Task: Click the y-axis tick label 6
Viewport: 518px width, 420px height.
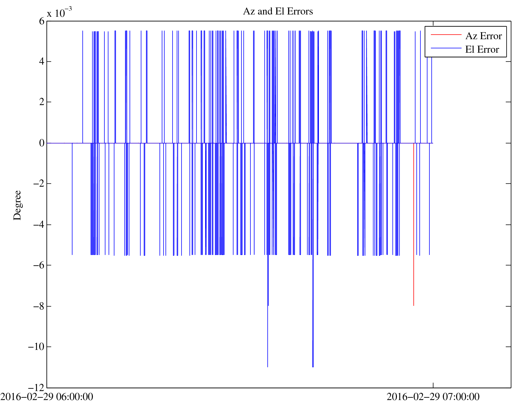Action: [41, 21]
